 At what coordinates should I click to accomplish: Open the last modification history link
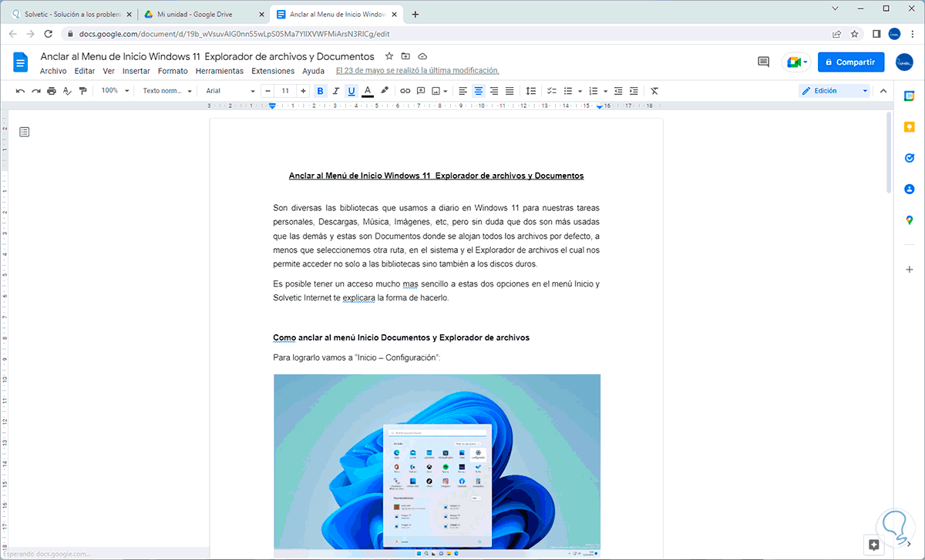pos(418,71)
